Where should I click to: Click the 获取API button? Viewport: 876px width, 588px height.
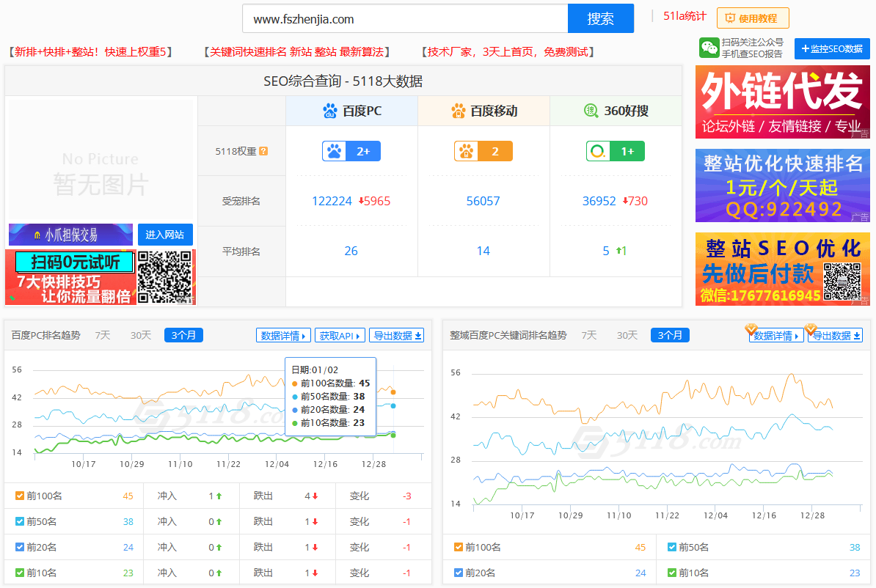340,336
